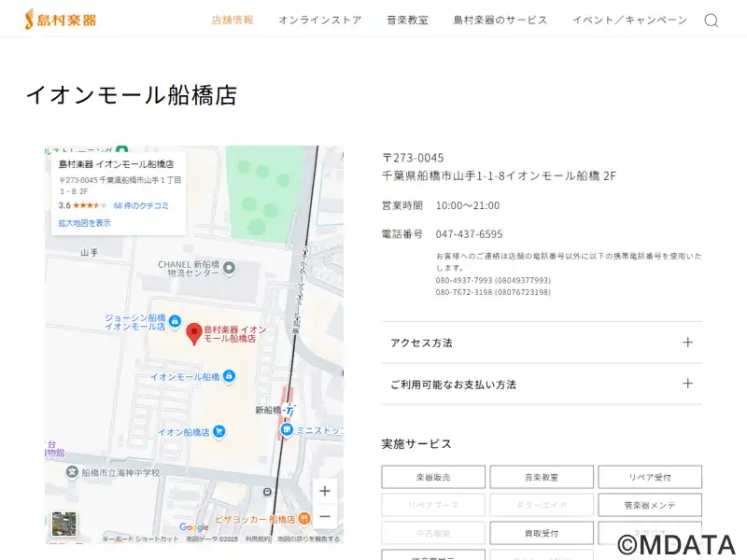Click postal code 〒273-0045 text
The height and width of the screenshot is (560, 747).
tap(413, 158)
